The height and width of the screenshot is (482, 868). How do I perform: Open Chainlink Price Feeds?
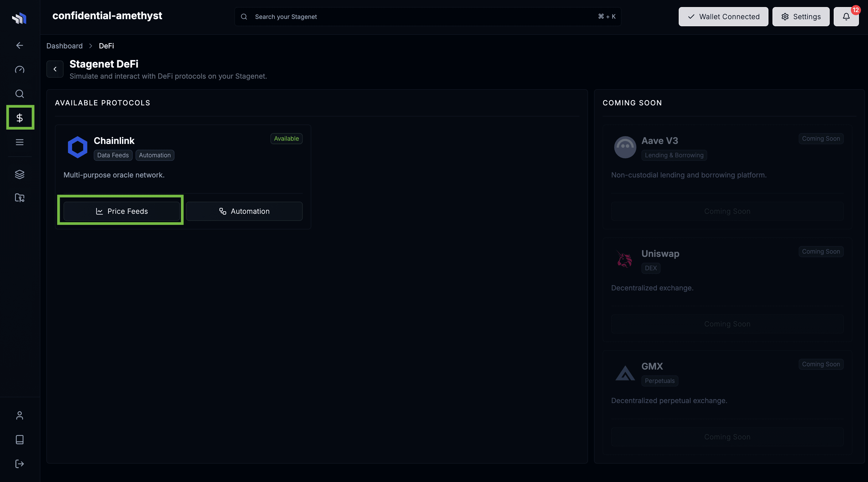click(122, 211)
